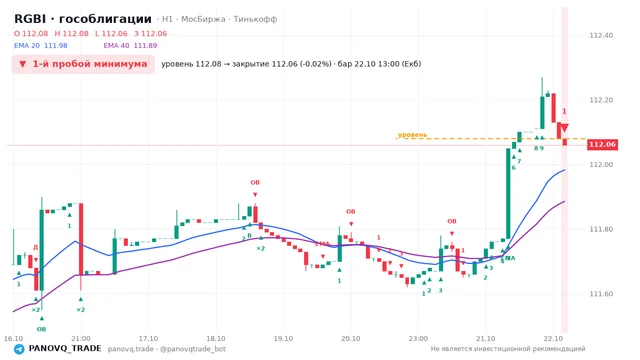
Task: Click the tall green candle before 112.00 breakout
Action: (x=508, y=193)
